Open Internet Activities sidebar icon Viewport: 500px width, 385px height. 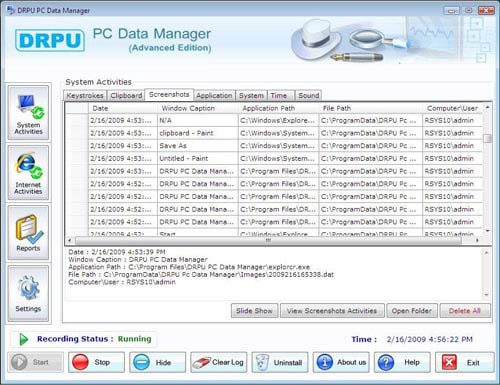pos(28,173)
